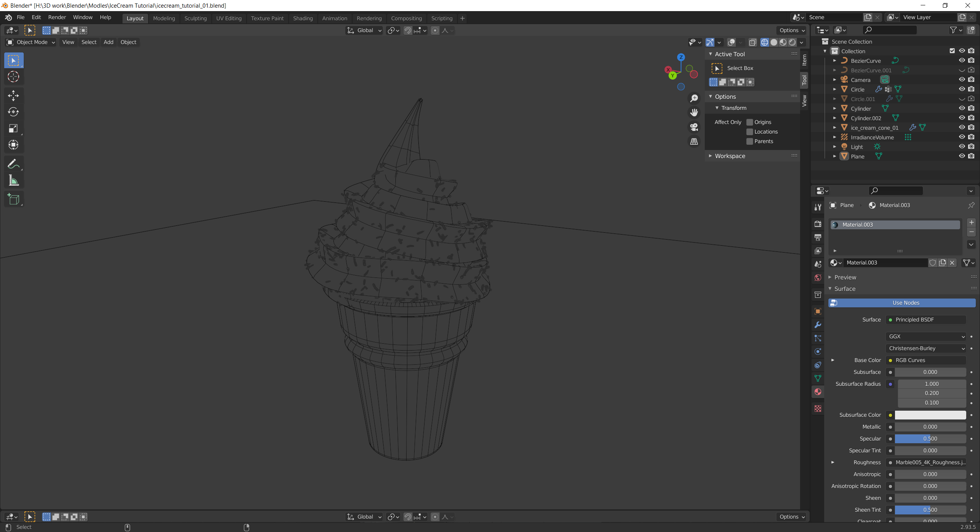Open Render properties tab icon
Image resolution: width=980 pixels, height=532 pixels.
click(818, 224)
